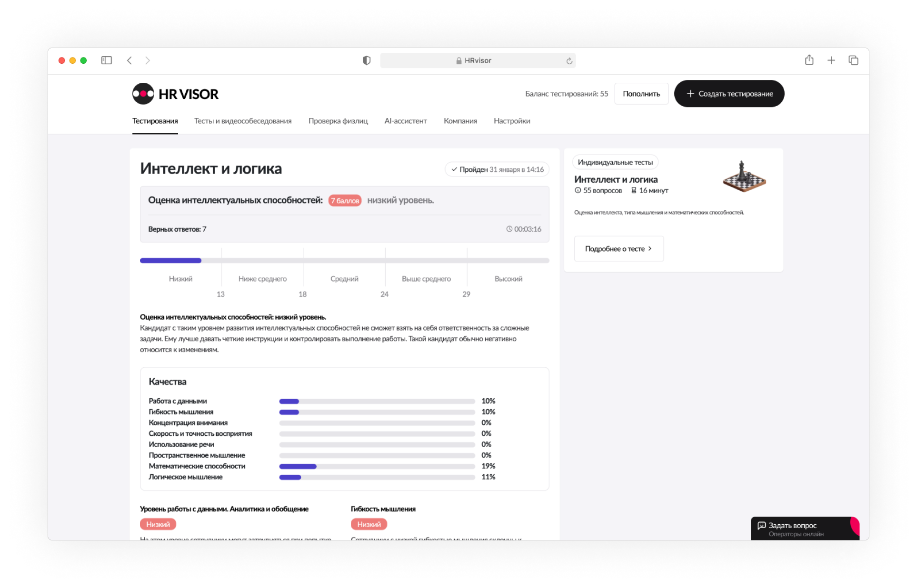Click the HR VISOR logo icon
The height and width of the screenshot is (588, 917).
(x=143, y=94)
